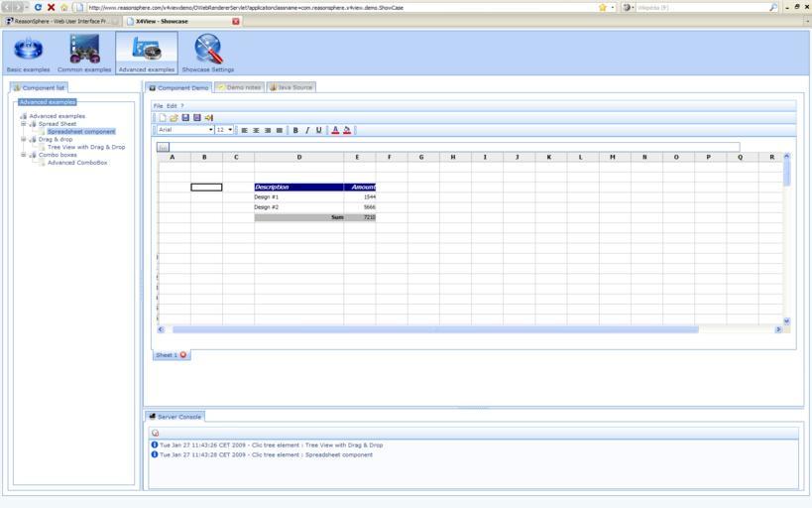Open the Basic examples section

28,53
